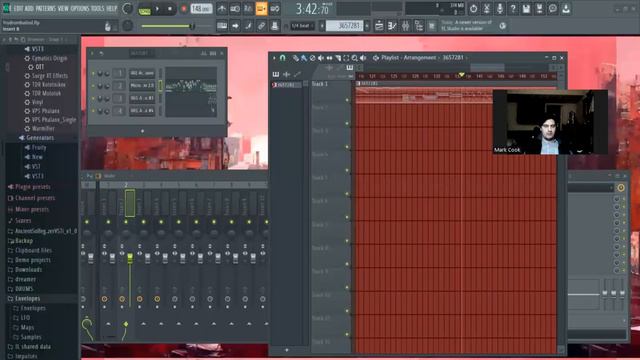This screenshot has height=360, width=640.
Task: Open the playlist view icon in toolbar
Action: pos(379,26)
